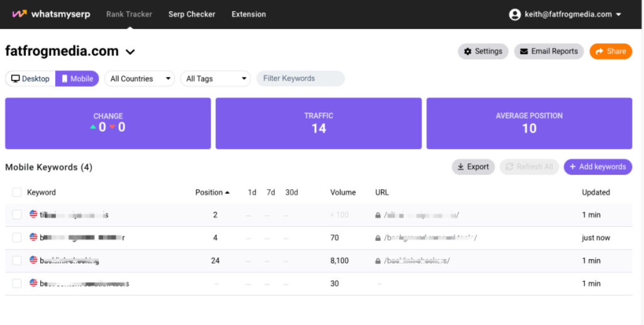Image resolution: width=644 pixels, height=325 pixels.
Task: Open the URL link in the volume 70 row
Action: coord(430,238)
